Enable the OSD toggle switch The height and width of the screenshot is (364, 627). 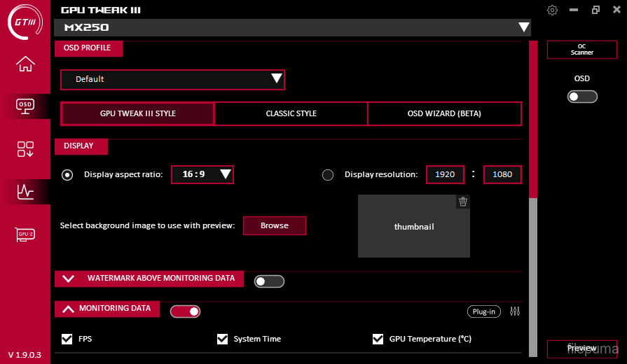[582, 97]
